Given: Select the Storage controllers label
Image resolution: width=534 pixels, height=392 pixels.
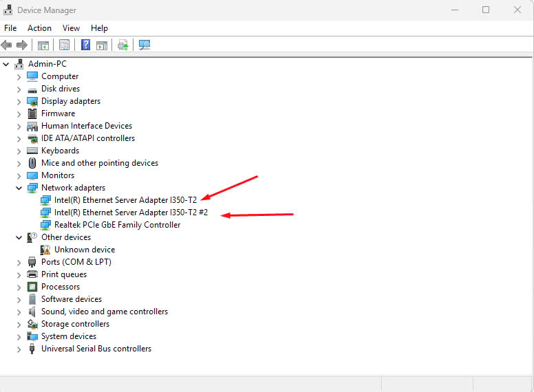Looking at the screenshot, I should (x=75, y=324).
